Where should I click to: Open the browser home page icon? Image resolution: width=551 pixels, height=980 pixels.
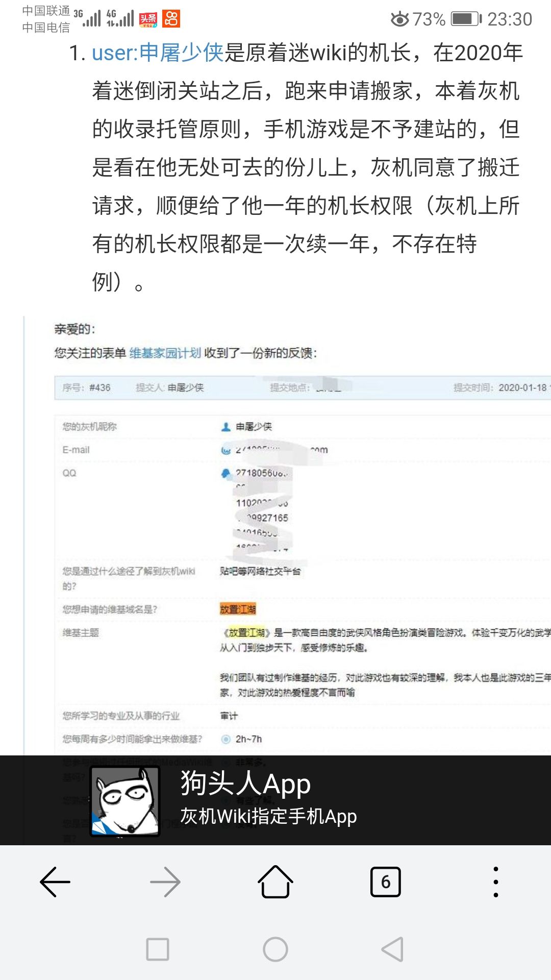tap(275, 881)
